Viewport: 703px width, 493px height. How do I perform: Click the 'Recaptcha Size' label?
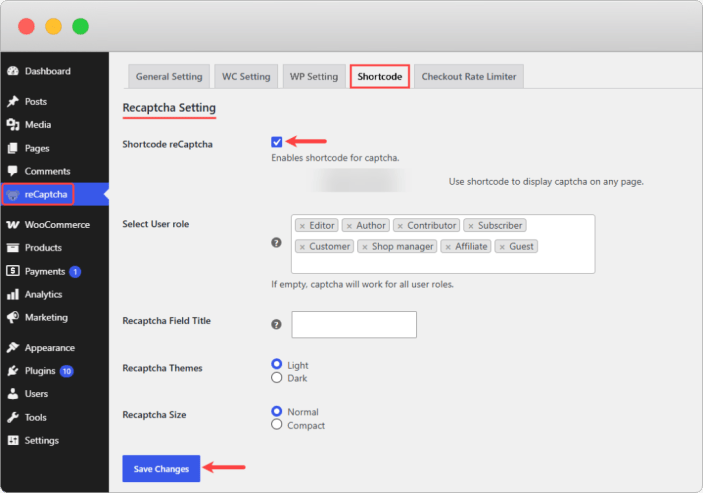coord(154,415)
